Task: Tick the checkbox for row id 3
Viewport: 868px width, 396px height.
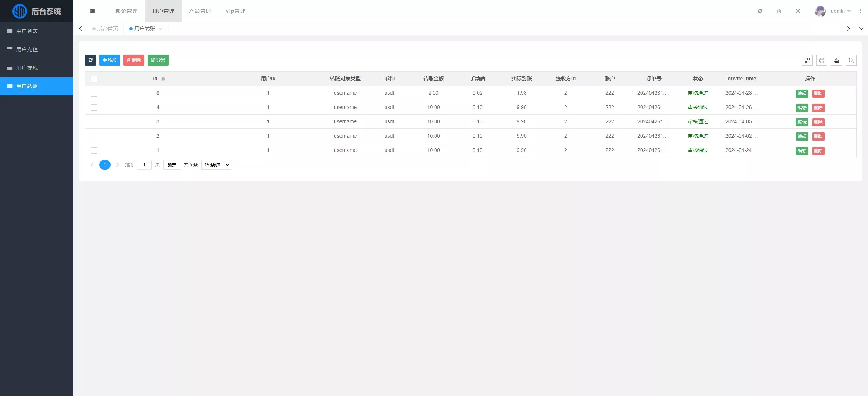Action: pos(94,122)
